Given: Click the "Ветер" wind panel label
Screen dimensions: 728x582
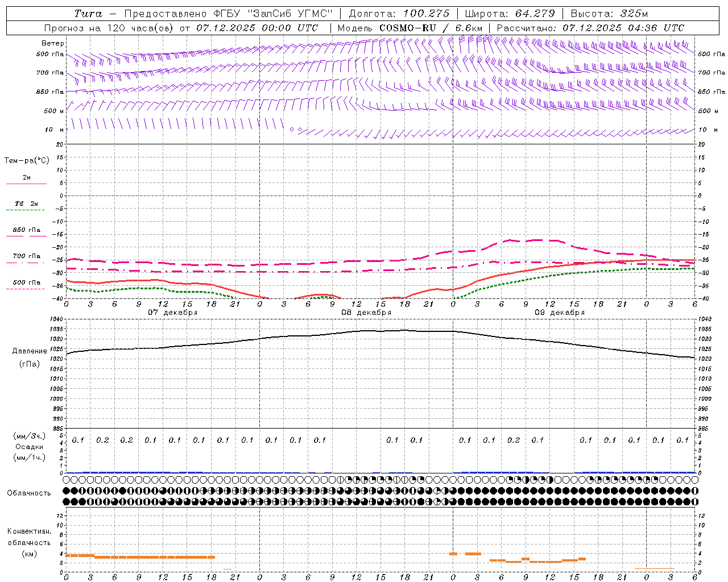Looking at the screenshot, I should pos(53,43).
